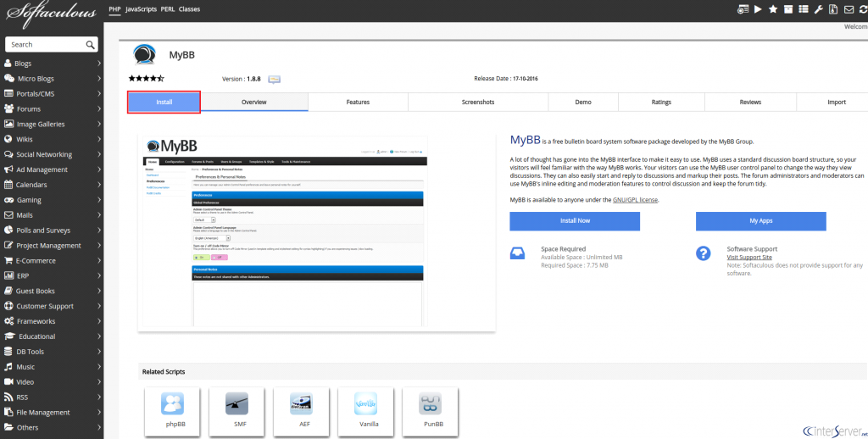The width and height of the screenshot is (868, 439).
Task: Click the Gaming controller icon
Action: pyautogui.click(x=8, y=200)
